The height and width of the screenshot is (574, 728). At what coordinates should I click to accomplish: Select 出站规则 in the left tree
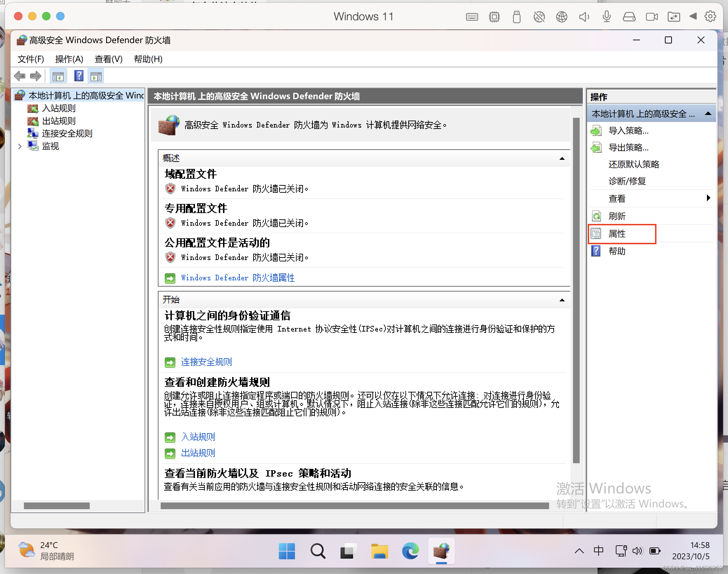point(59,121)
